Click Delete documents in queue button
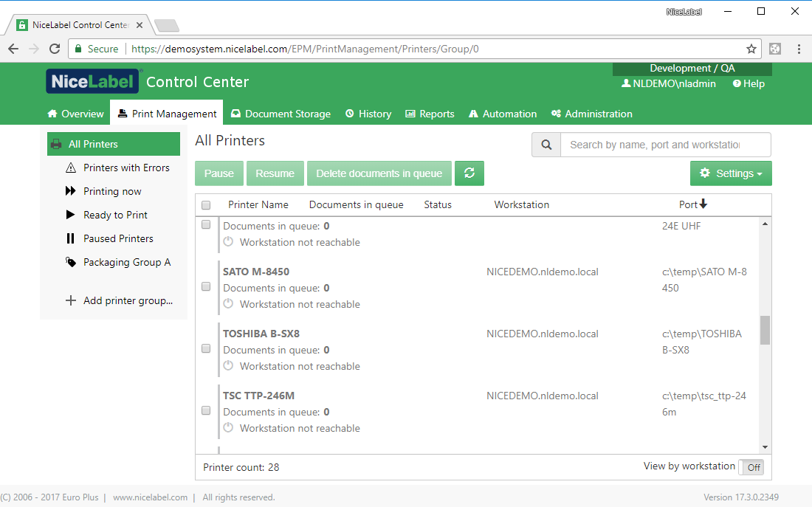 (x=379, y=173)
